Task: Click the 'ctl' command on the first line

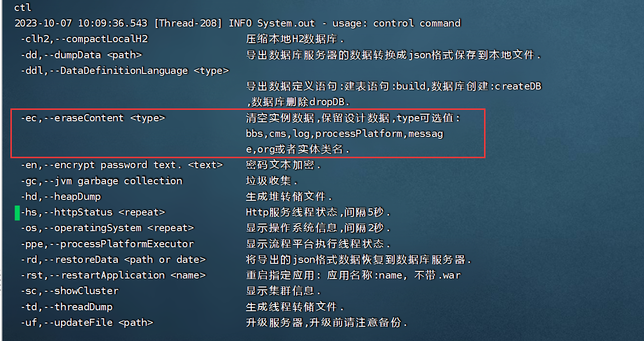Action: pyautogui.click(x=23, y=8)
